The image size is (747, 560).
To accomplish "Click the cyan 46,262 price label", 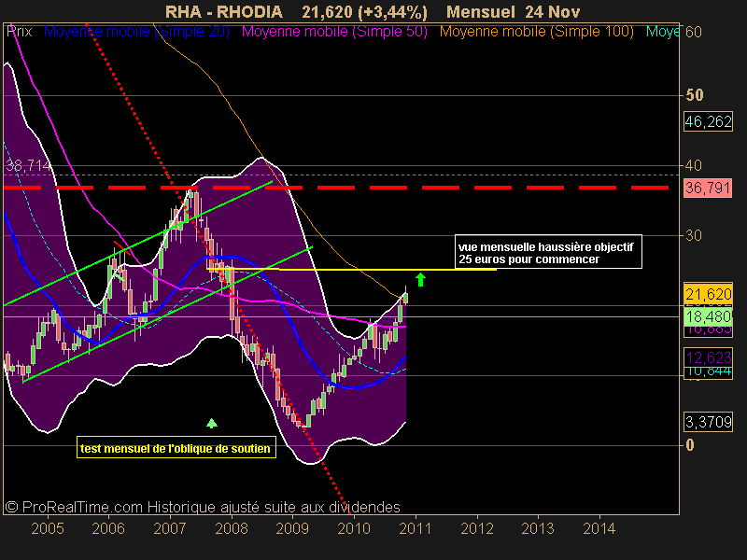I will point(708,122).
